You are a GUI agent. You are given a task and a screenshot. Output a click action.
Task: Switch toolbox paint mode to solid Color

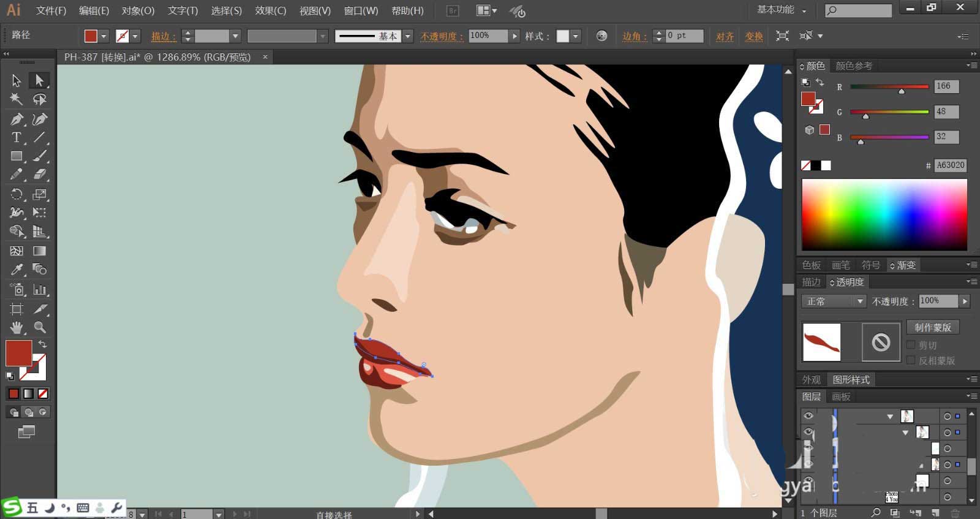(13, 393)
